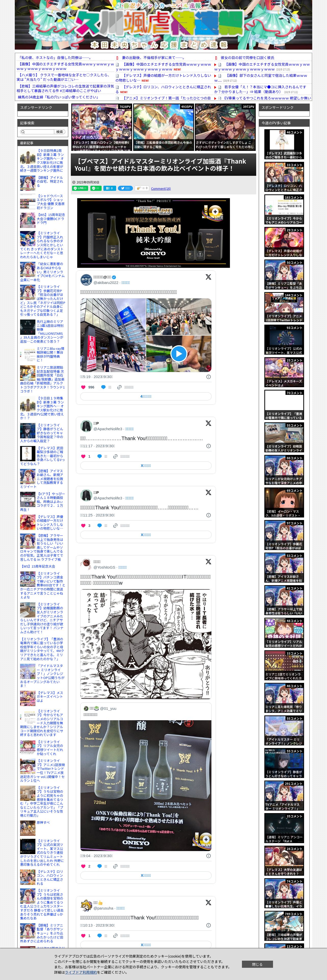Viewport: 327px width, 980px height.
Task: Open the quoted @01_yuu tweet
Action: tap(146, 777)
